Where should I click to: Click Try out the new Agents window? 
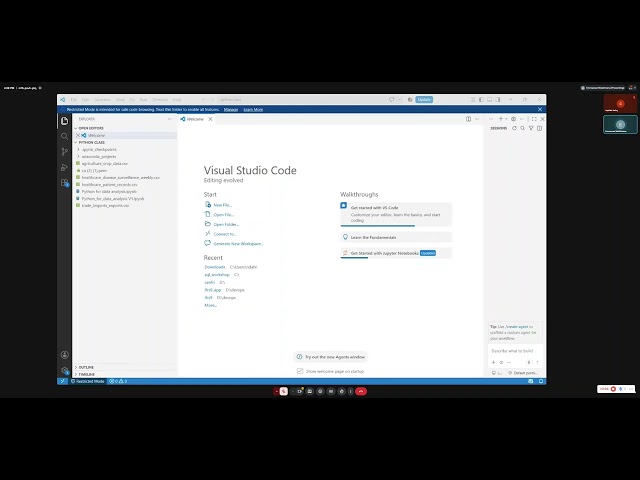coord(331,357)
